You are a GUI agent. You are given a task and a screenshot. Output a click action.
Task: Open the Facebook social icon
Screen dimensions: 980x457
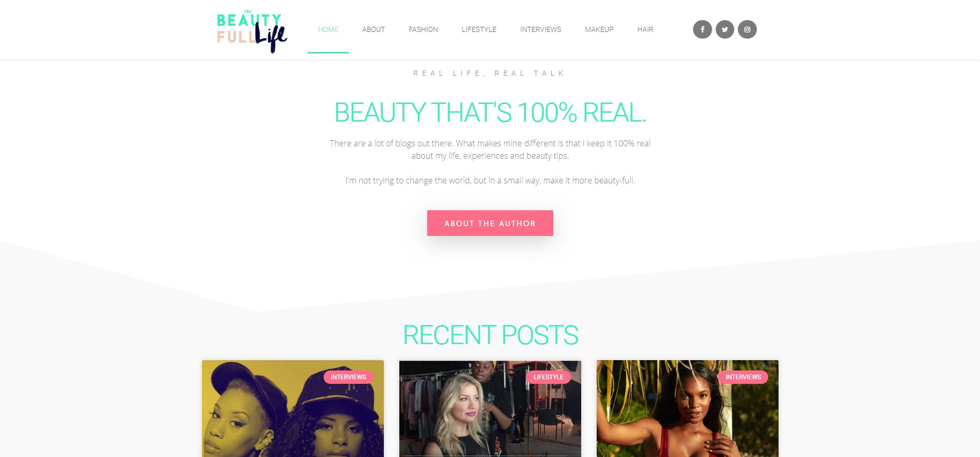coord(702,29)
